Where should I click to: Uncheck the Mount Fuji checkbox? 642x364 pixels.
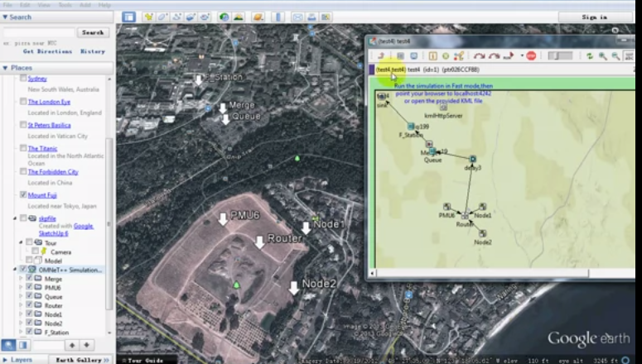(x=23, y=194)
